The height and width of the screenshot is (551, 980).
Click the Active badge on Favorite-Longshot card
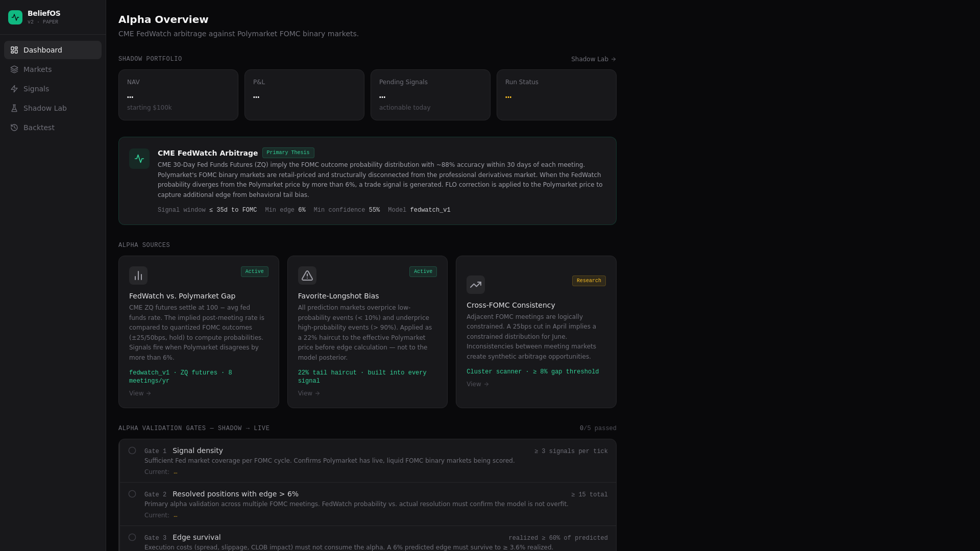(423, 271)
